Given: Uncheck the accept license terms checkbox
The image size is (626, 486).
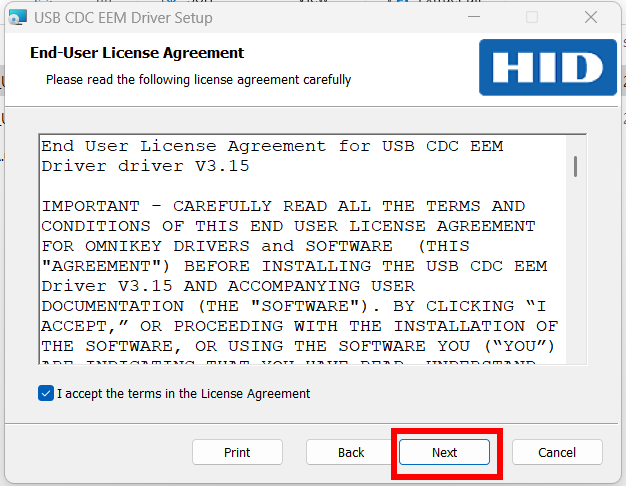Looking at the screenshot, I should click(x=46, y=393).
